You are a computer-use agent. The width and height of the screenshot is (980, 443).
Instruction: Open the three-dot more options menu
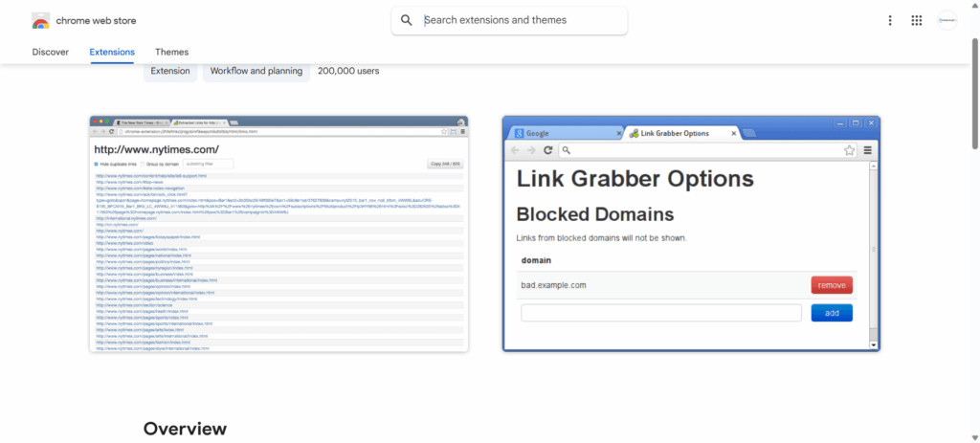tap(890, 21)
